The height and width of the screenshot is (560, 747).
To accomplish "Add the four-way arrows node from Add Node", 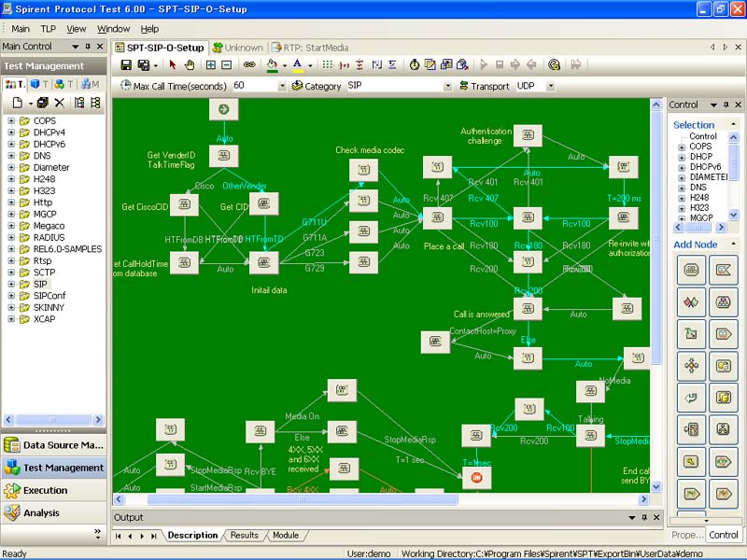I will coord(691,366).
